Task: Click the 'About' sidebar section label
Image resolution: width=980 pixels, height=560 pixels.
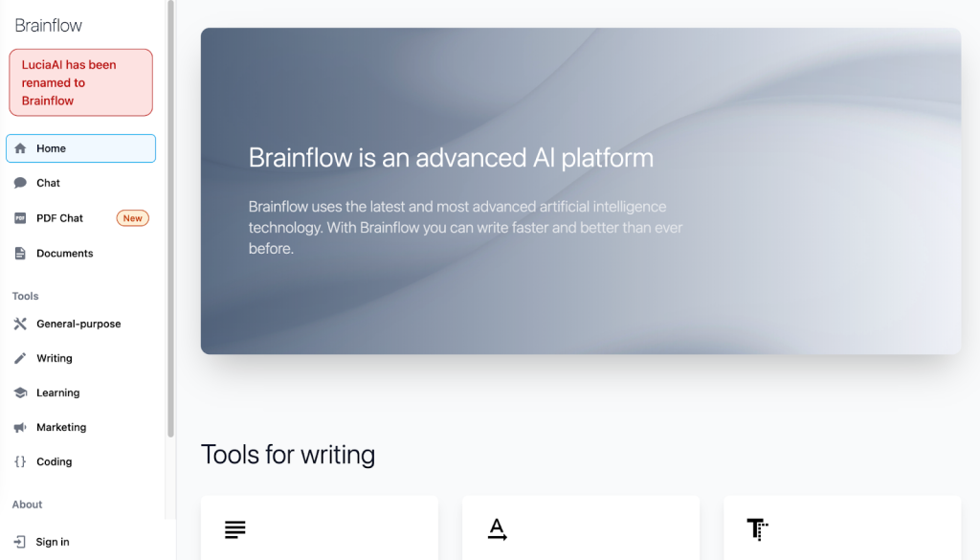Action: pos(27,504)
